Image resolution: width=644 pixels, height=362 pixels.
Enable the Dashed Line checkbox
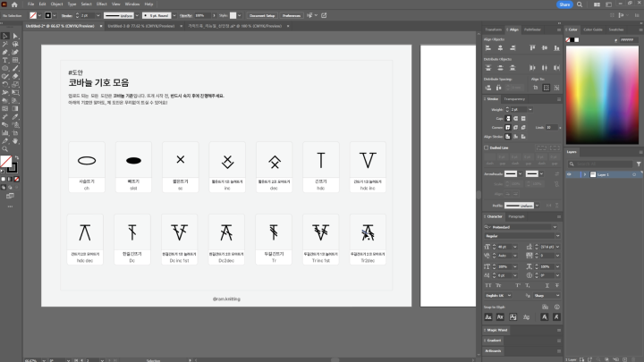point(487,147)
